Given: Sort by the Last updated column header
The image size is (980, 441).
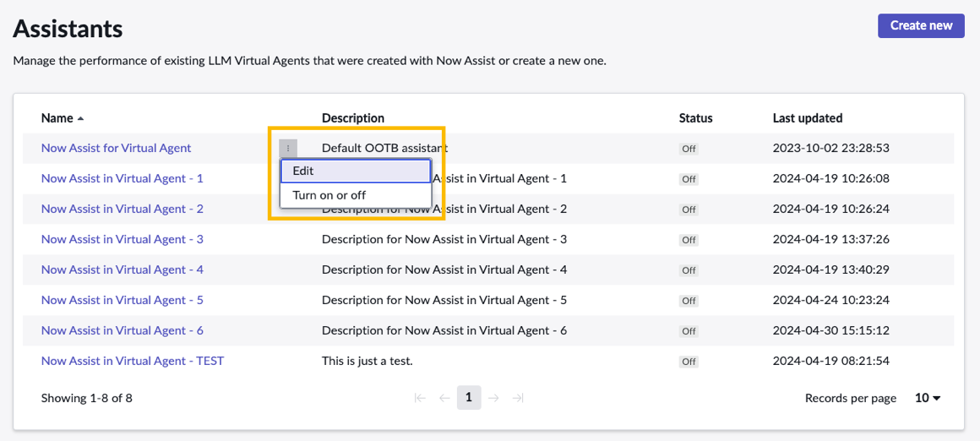Looking at the screenshot, I should click(x=808, y=118).
